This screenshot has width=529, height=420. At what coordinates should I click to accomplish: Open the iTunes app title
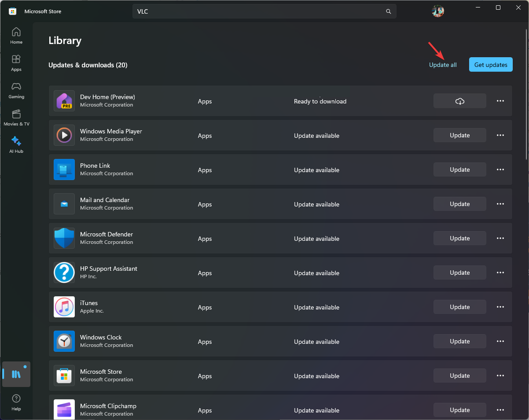89,303
